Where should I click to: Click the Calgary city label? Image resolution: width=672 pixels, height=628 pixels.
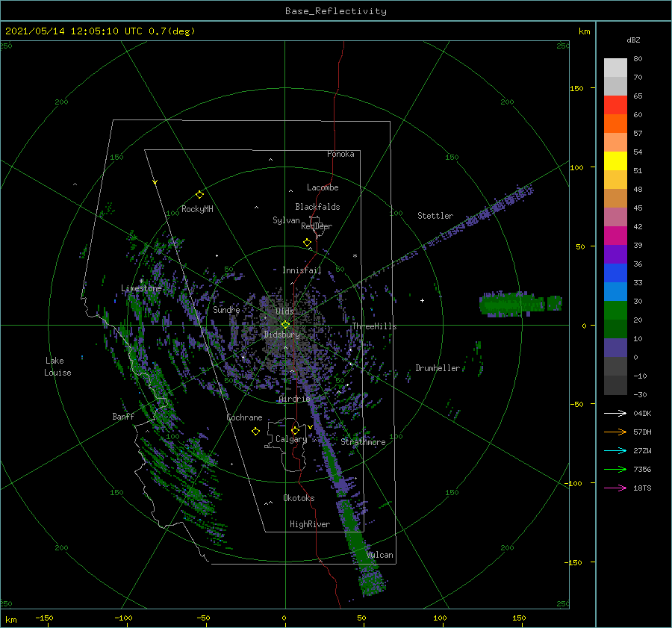(291, 439)
